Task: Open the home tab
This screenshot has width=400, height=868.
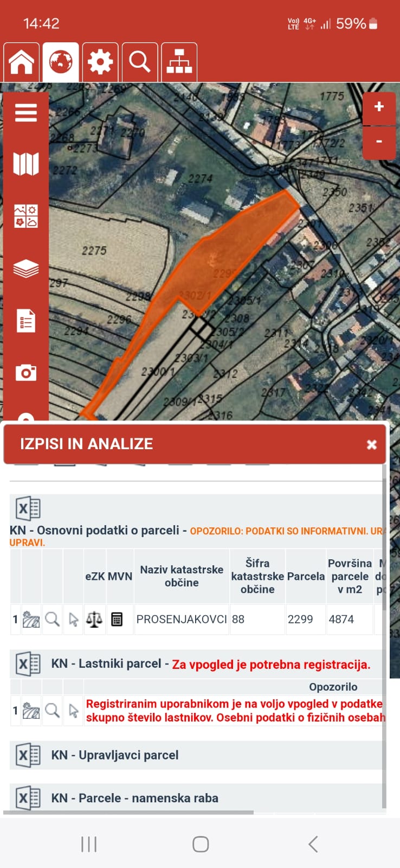Action: pos(22,62)
